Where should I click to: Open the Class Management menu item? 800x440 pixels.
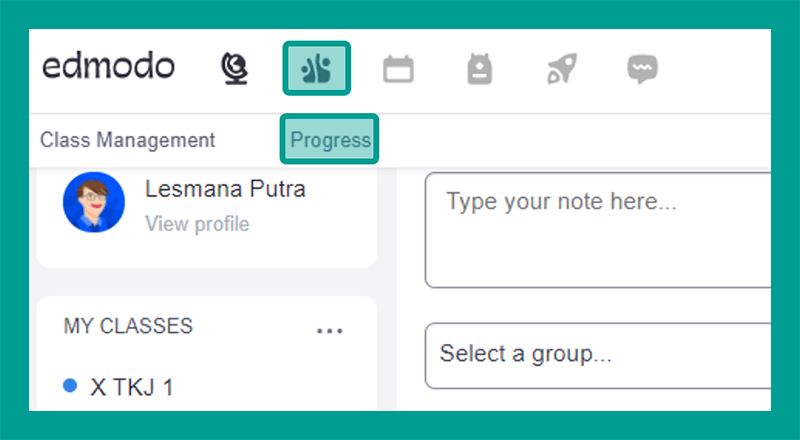127,140
